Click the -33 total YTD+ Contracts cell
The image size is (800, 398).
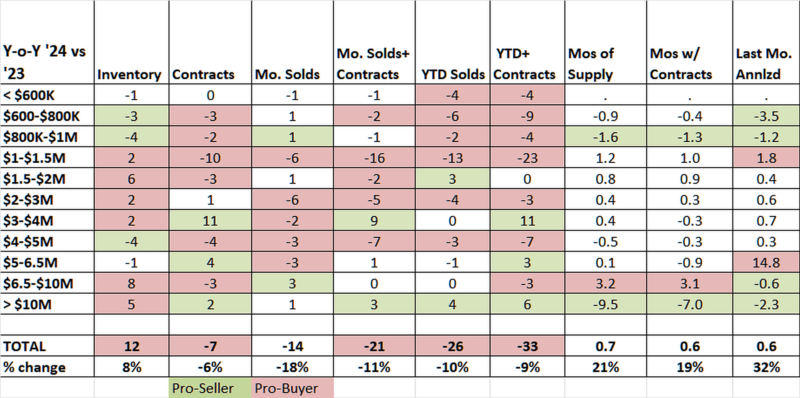pyautogui.click(x=527, y=346)
